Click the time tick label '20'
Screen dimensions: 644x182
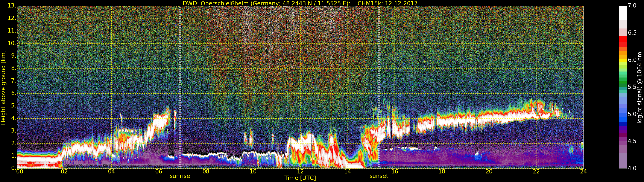click(489, 172)
